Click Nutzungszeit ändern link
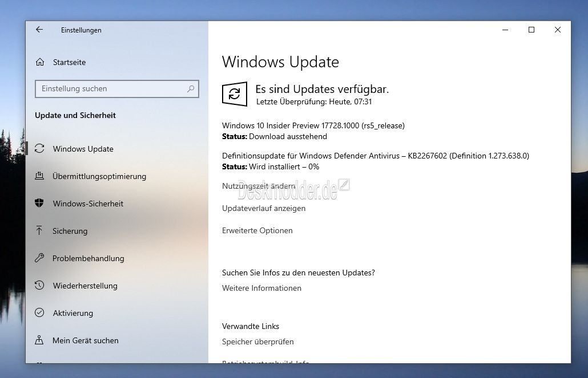Image resolution: width=588 pixels, height=378 pixels. point(259,186)
